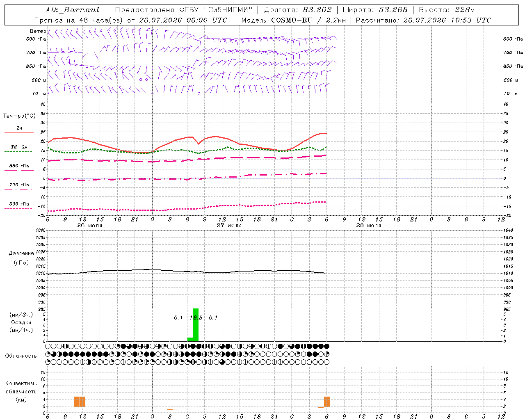Screen dimensions: 525x420
Task: Click the Давление (гПа) axis label
Action: pos(21,258)
